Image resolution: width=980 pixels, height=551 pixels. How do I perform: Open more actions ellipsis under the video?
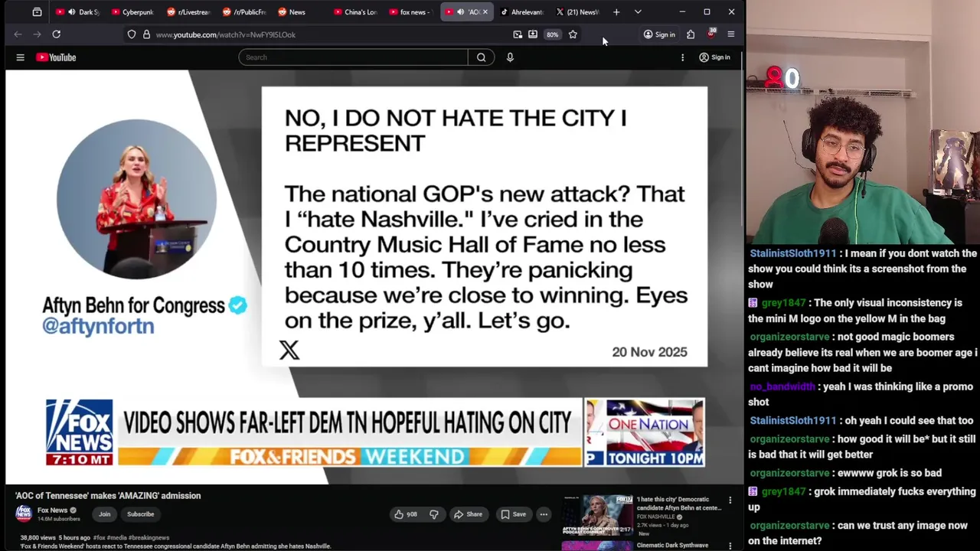[x=544, y=514]
